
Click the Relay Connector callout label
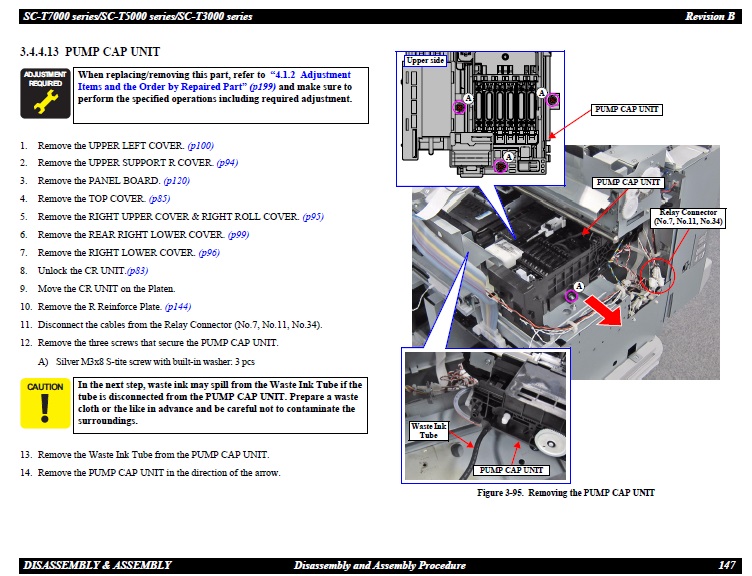pyautogui.click(x=688, y=217)
